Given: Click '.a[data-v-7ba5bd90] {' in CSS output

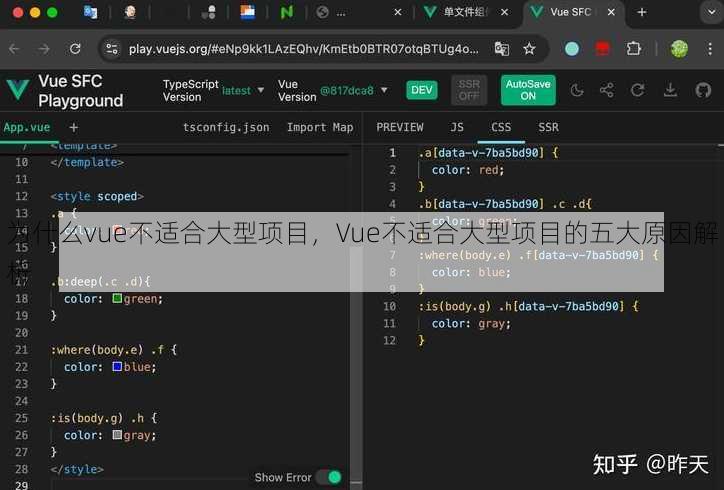Looking at the screenshot, I should click(489, 152).
